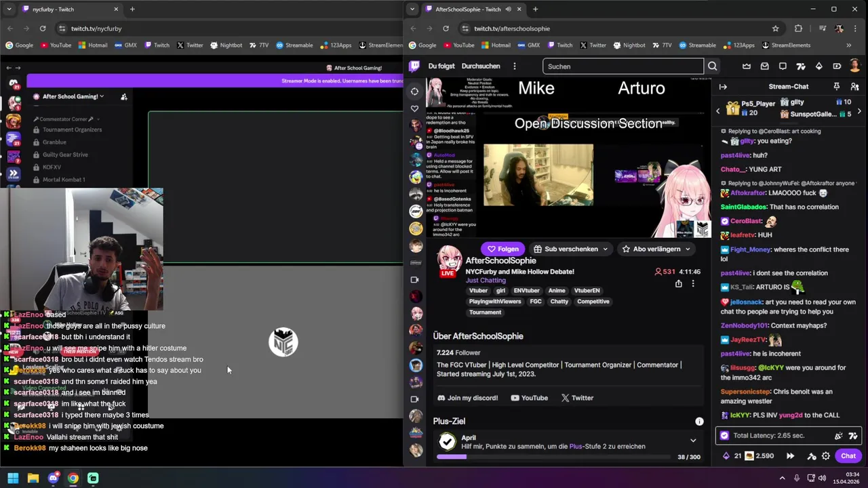This screenshot has height=488, width=868.
Task: Open the three-dot options under viewer count
Action: pos(692,284)
